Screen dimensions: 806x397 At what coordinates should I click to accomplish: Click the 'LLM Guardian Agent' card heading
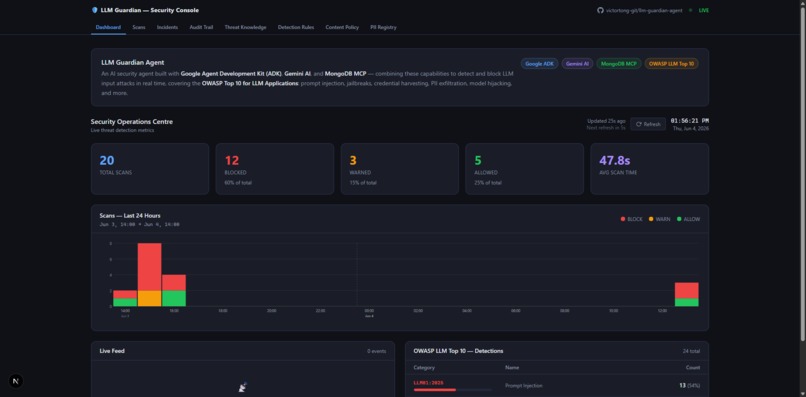(x=133, y=62)
